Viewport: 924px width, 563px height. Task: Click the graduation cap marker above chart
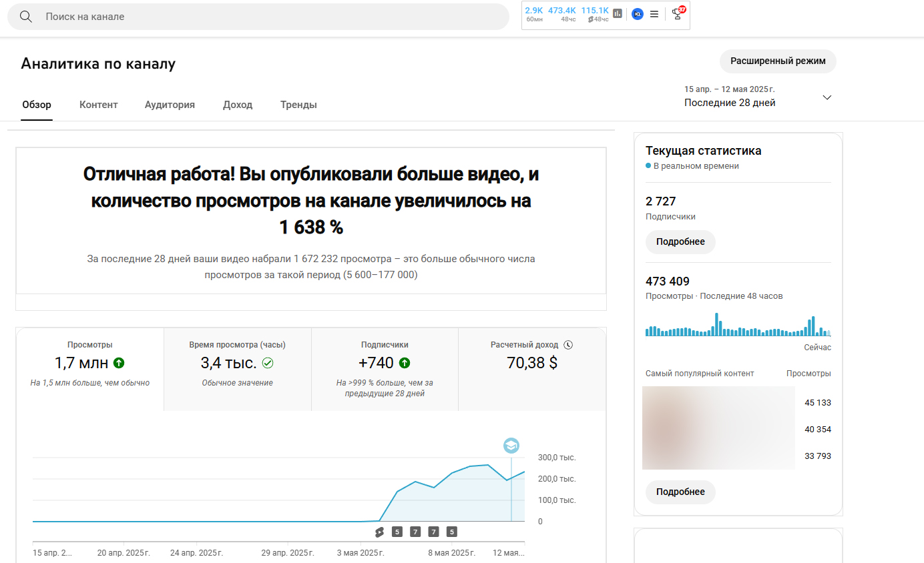(x=511, y=446)
